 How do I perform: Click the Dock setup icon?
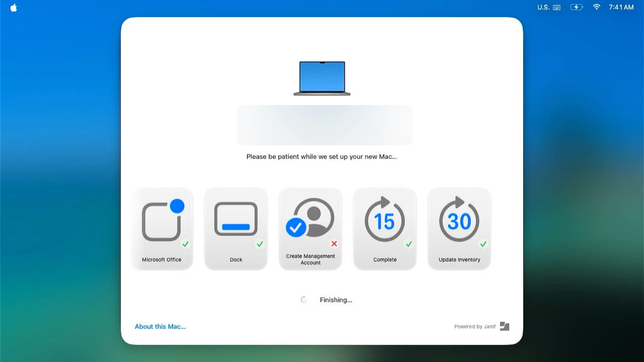(x=236, y=219)
